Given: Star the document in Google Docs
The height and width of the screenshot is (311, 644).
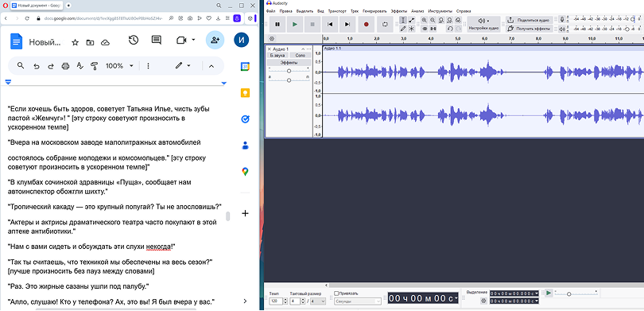Looking at the screenshot, I should (75, 42).
